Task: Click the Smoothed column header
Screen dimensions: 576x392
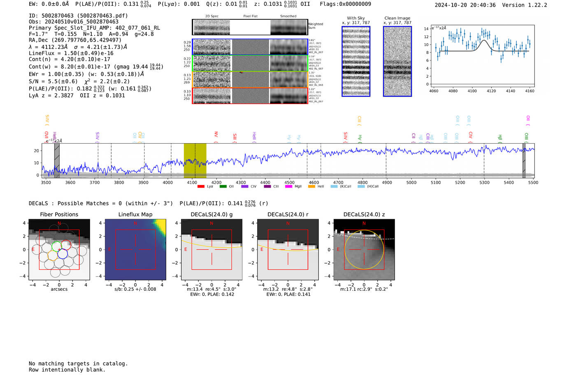Action: [x=288, y=16]
